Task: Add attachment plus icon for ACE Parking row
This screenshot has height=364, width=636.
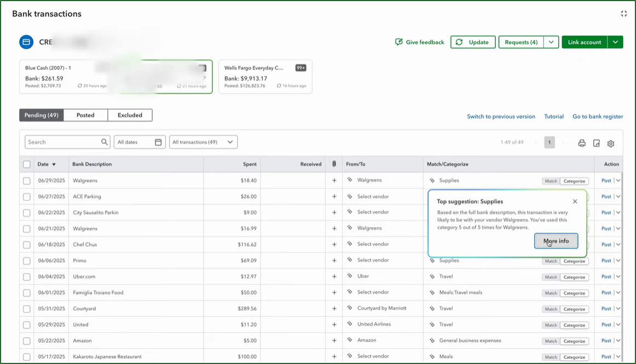Action: pyautogui.click(x=334, y=197)
